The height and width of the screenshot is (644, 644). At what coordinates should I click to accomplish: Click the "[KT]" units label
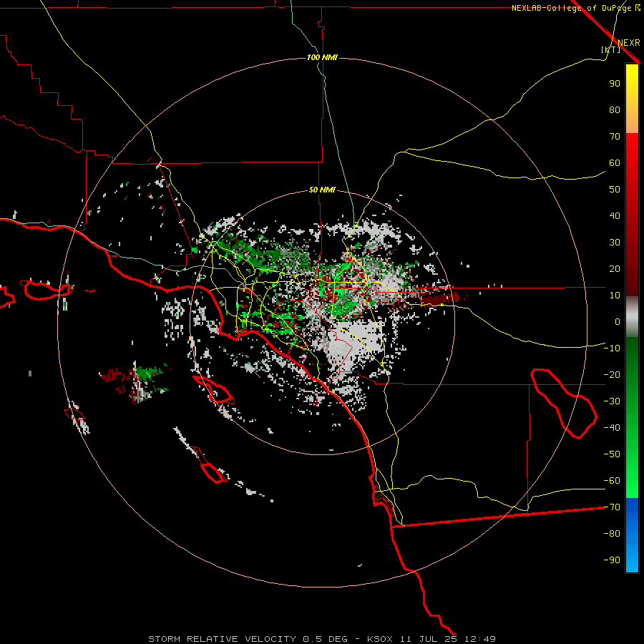(x=611, y=49)
